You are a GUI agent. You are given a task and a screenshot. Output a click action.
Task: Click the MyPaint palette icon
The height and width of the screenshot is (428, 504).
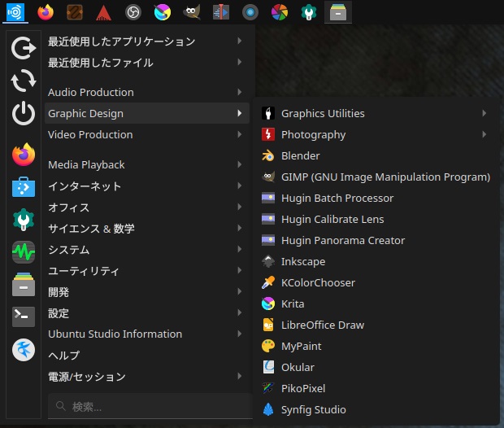268,347
